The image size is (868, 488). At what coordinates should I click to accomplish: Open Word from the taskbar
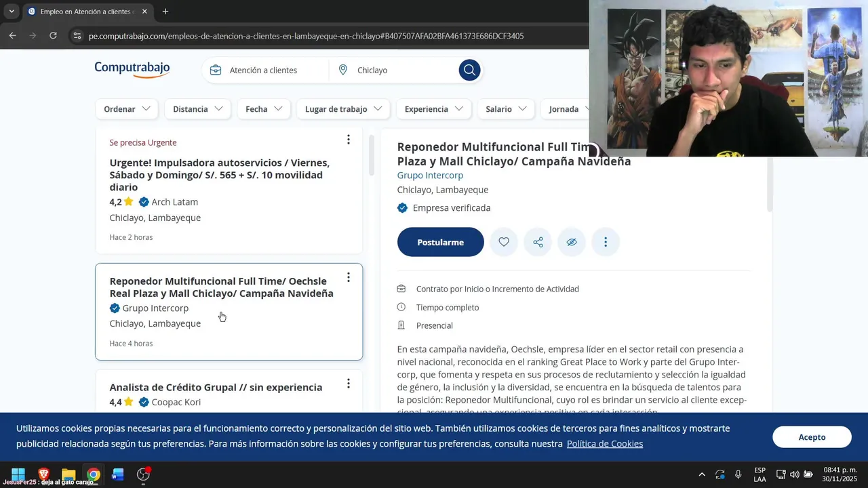(x=118, y=474)
